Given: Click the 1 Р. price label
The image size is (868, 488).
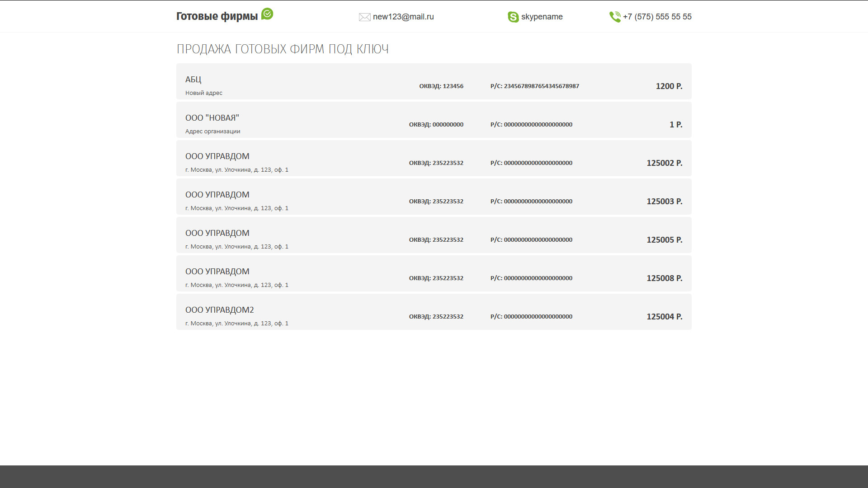Looking at the screenshot, I should [x=675, y=125].
